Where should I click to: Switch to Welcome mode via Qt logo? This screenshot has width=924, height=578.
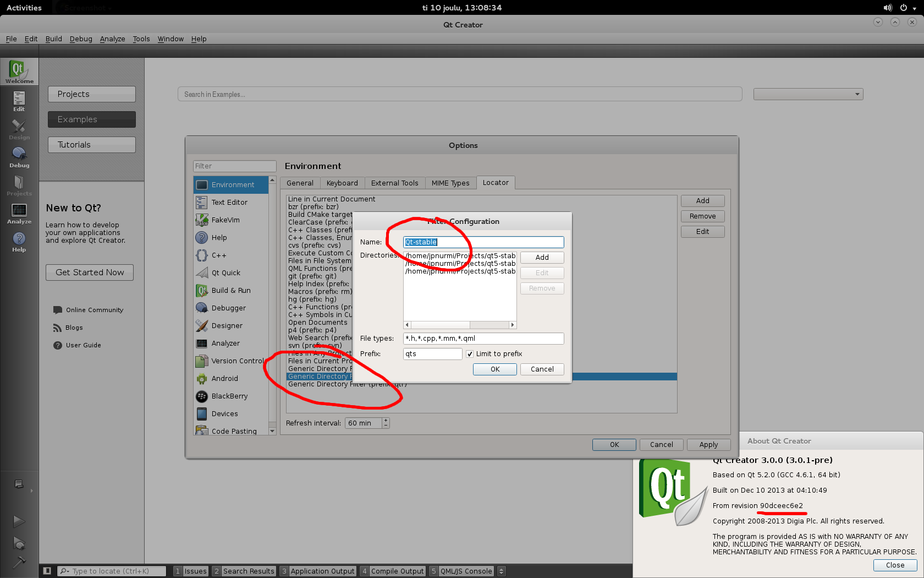point(19,72)
